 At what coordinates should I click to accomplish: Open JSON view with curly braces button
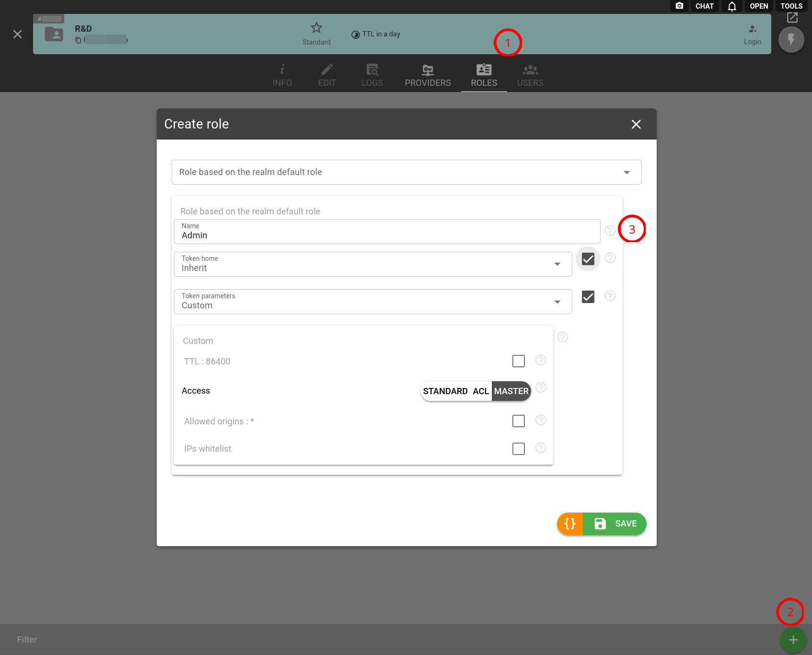(570, 524)
